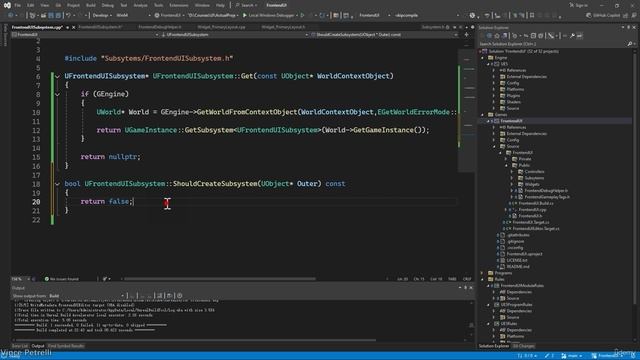Click Start Without Debugging outline play icon
The image size is (640, 360).
point(302,16)
